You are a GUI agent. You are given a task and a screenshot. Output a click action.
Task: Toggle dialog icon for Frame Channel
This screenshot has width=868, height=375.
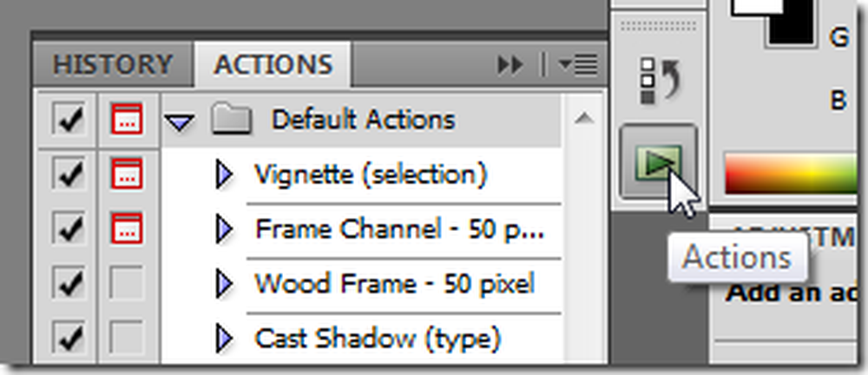coord(127,228)
